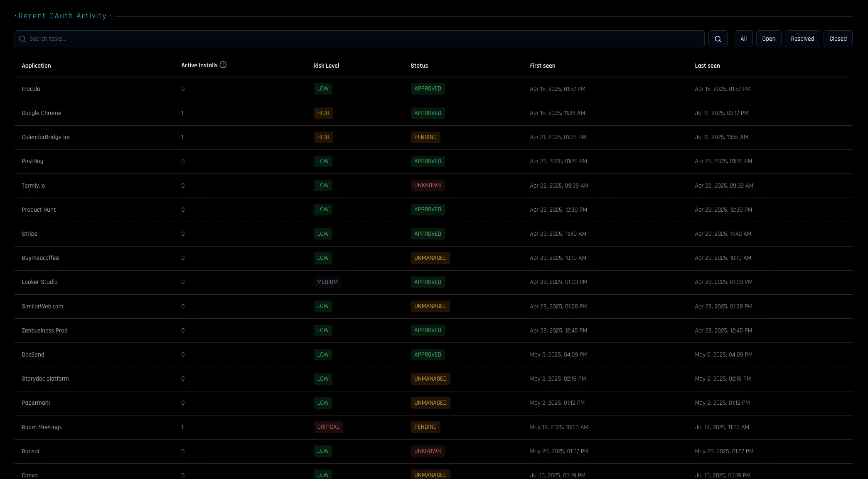This screenshot has width=868, height=479.
Task: Open CalendarBridge Inc entry
Action: tap(46, 137)
